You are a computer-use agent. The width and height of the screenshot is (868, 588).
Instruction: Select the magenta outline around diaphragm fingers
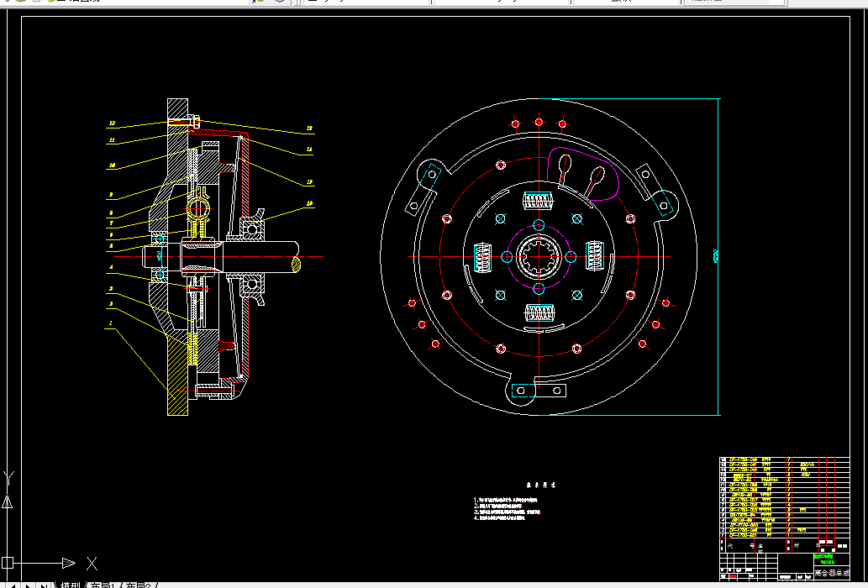(581, 173)
